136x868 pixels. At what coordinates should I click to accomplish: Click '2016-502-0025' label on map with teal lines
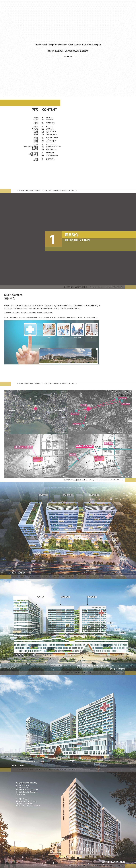click(x=85, y=446)
